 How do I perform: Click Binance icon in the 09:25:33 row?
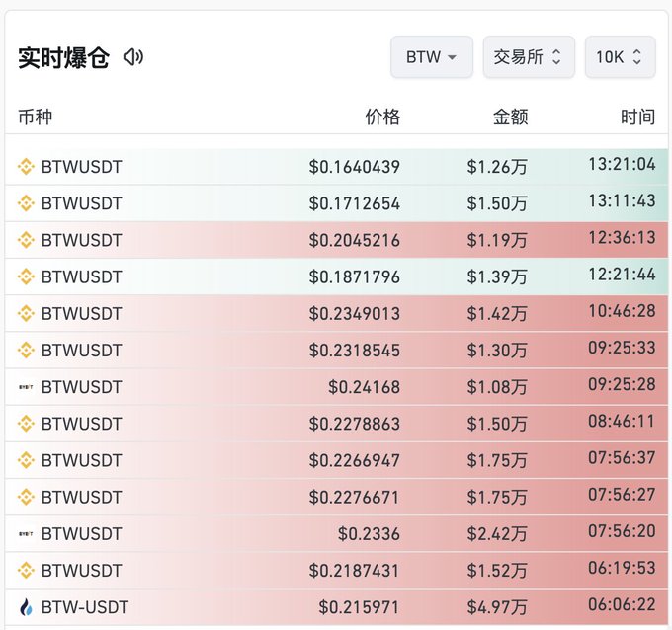[x=26, y=351]
